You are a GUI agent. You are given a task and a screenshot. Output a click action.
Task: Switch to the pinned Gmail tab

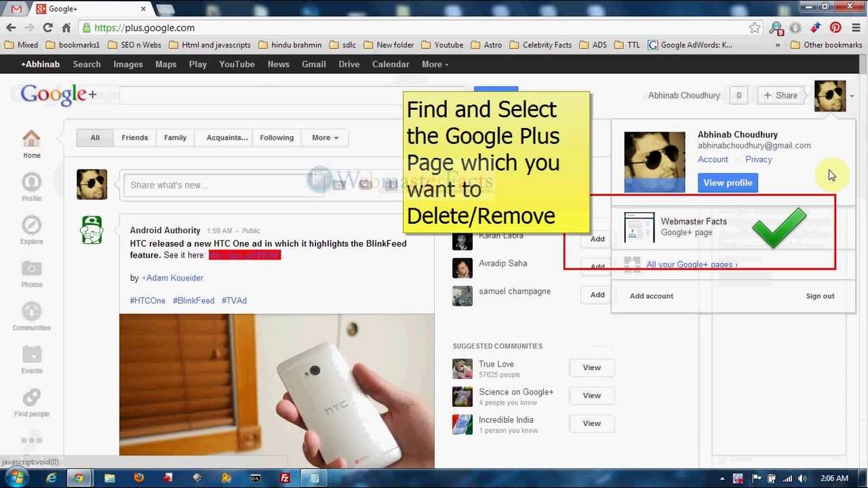pyautogui.click(x=16, y=9)
